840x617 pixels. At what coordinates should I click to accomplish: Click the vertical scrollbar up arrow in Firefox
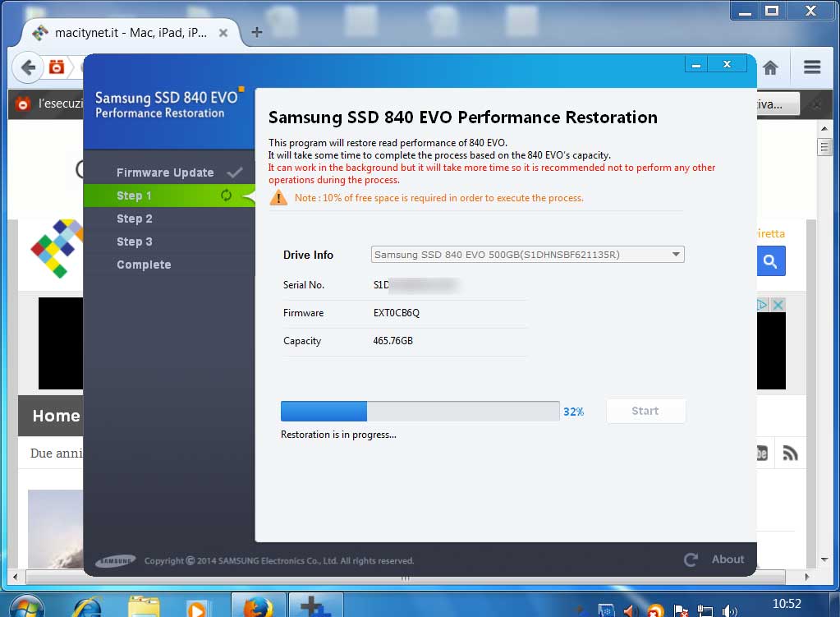pyautogui.click(x=824, y=129)
